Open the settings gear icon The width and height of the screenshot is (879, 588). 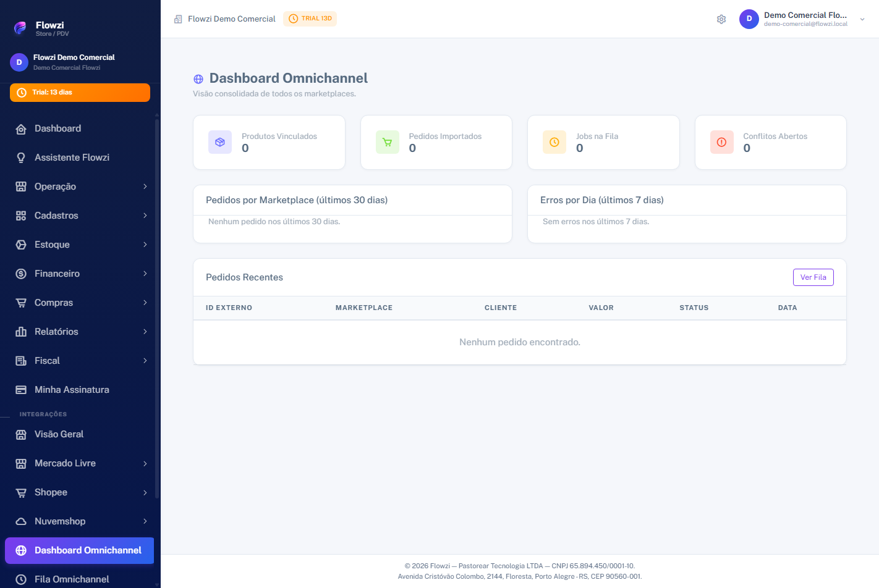point(721,19)
